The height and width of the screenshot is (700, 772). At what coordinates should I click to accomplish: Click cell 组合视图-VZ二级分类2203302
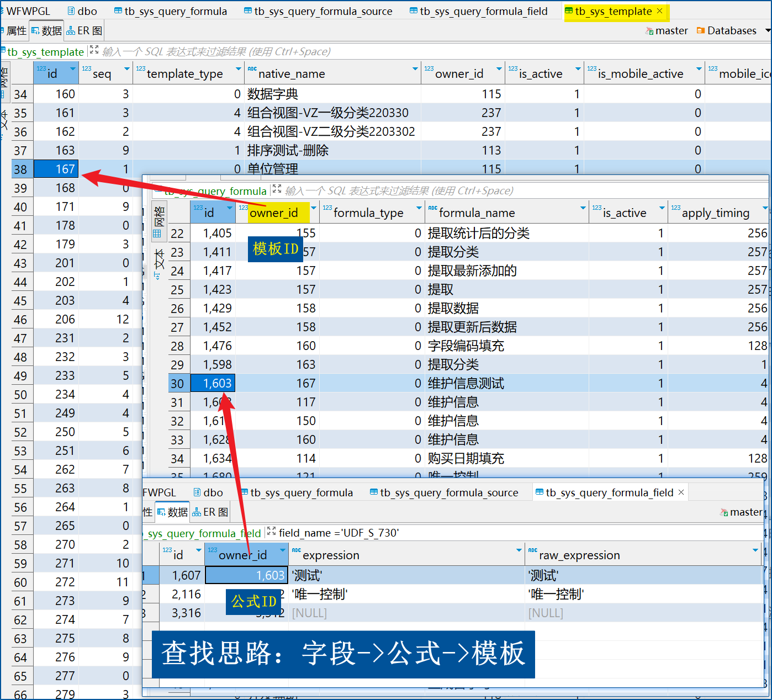click(333, 131)
